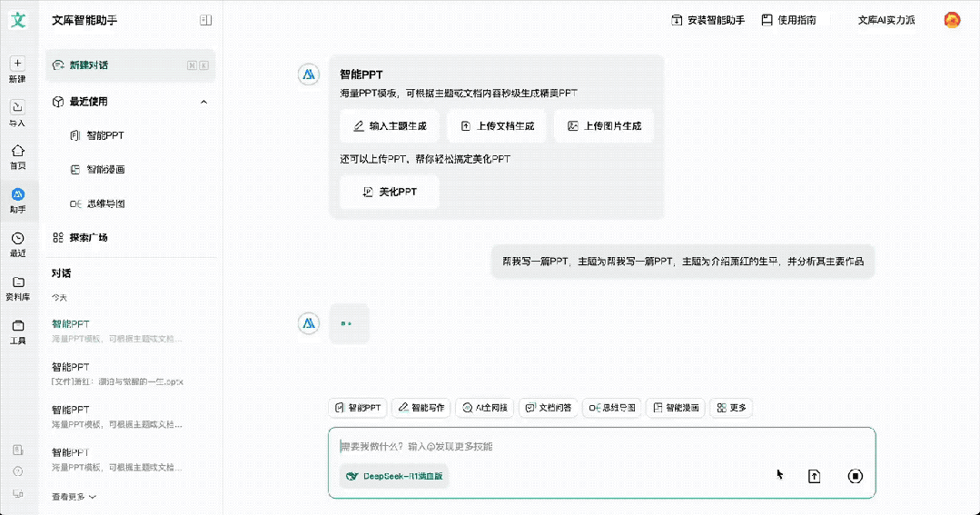Open the 资料库 library icon

pyautogui.click(x=17, y=282)
